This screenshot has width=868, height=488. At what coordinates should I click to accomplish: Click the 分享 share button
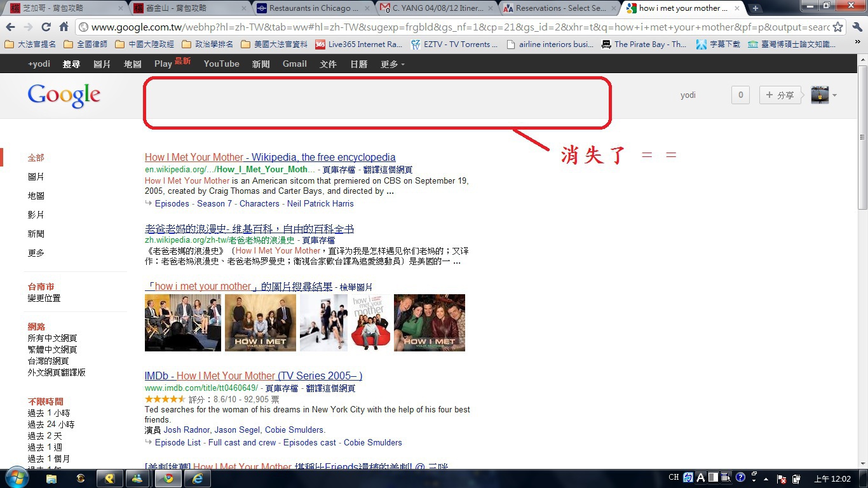tap(780, 95)
